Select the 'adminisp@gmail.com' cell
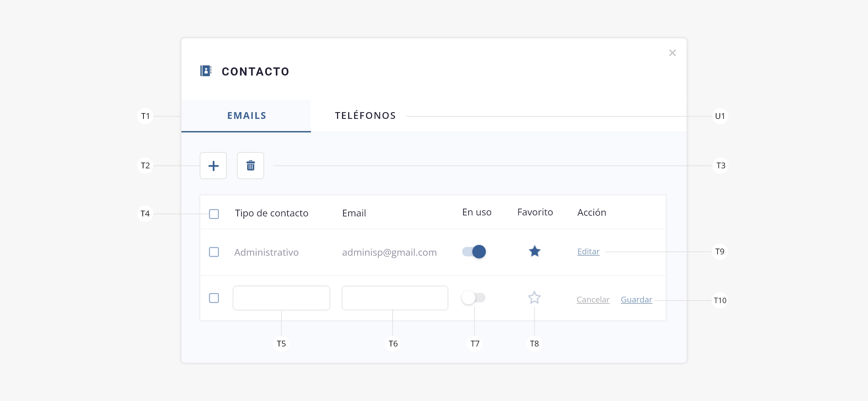The width and height of the screenshot is (868, 401). pos(389,252)
